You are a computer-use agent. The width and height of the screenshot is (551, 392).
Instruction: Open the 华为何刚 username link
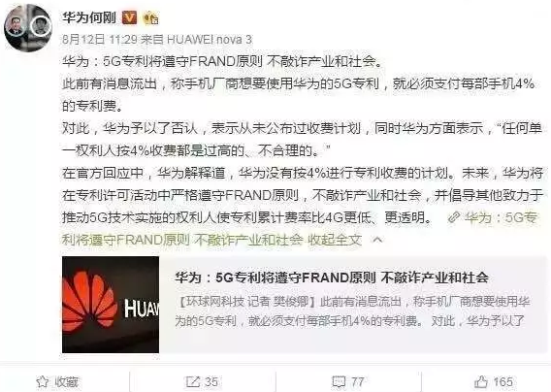point(89,16)
